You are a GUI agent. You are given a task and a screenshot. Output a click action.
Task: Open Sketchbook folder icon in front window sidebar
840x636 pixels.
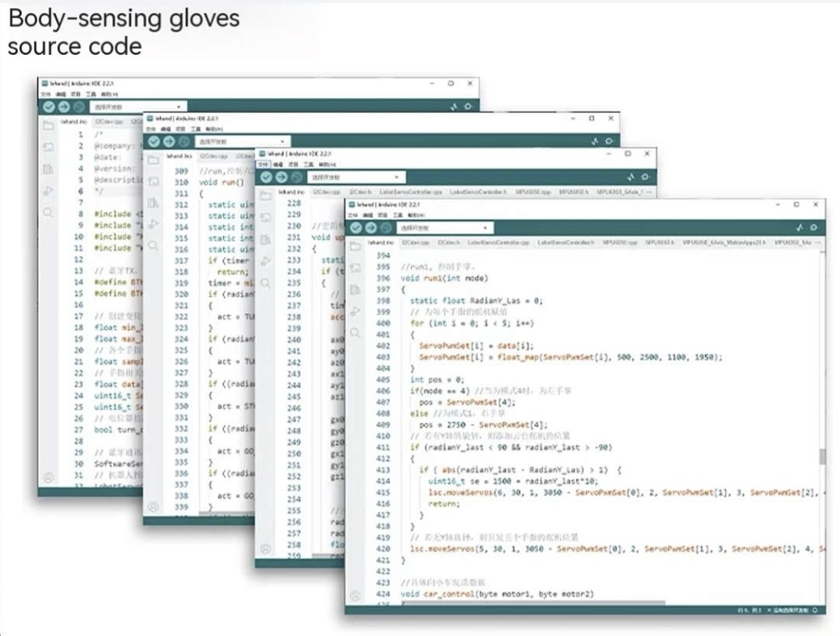355,246
